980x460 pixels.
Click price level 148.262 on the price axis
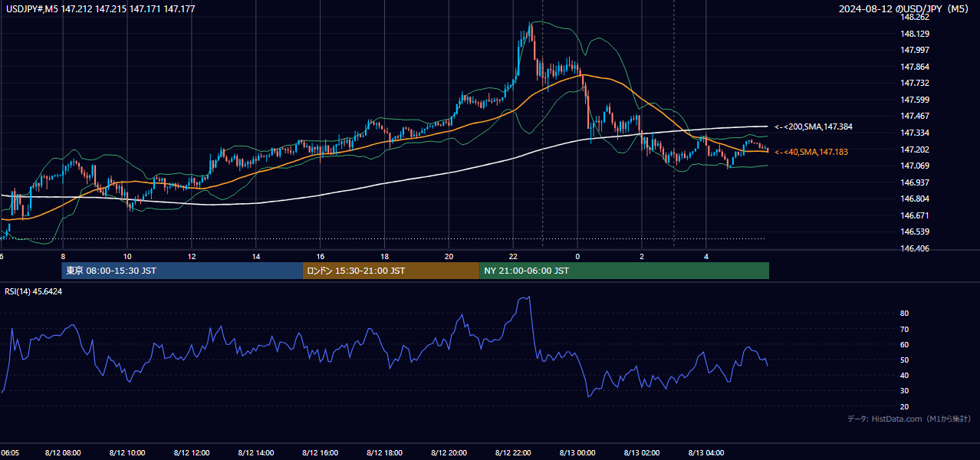(915, 17)
